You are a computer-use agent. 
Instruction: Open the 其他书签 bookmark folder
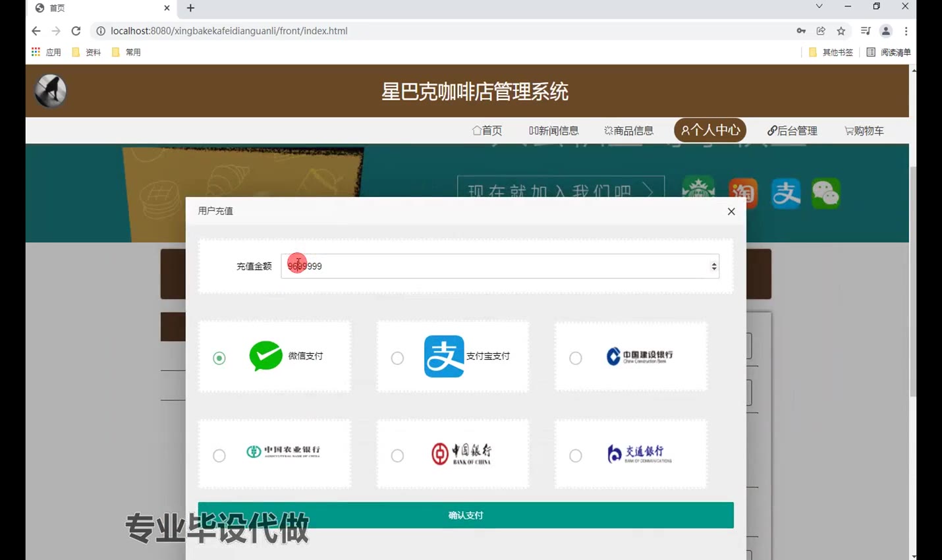pos(831,52)
